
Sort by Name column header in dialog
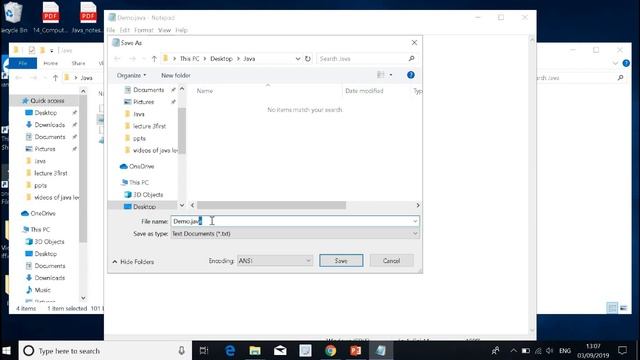[x=204, y=91]
